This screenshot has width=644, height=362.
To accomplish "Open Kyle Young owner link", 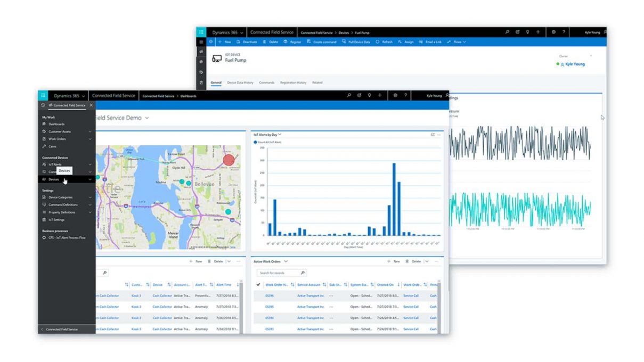I will (575, 64).
